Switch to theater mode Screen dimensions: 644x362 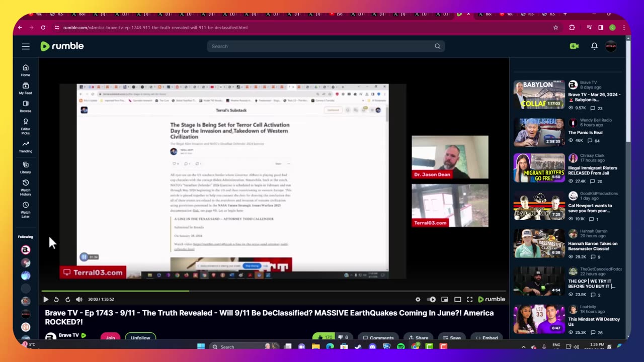click(457, 299)
